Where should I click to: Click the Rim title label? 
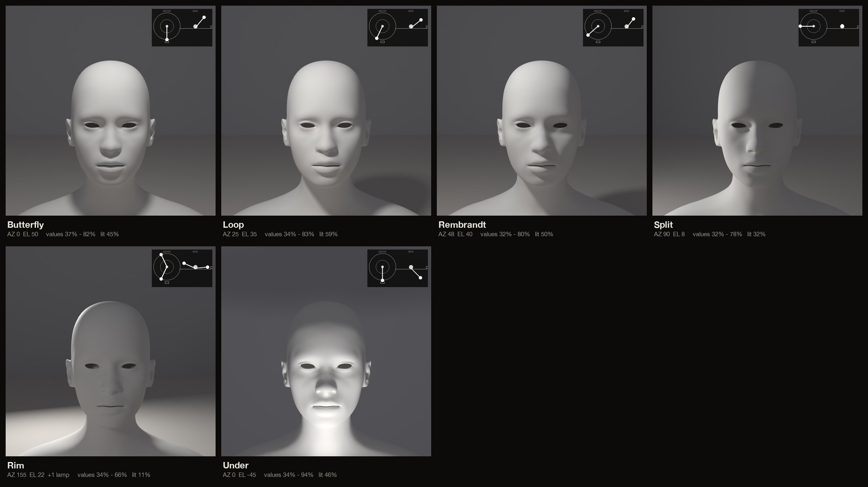pos(16,465)
